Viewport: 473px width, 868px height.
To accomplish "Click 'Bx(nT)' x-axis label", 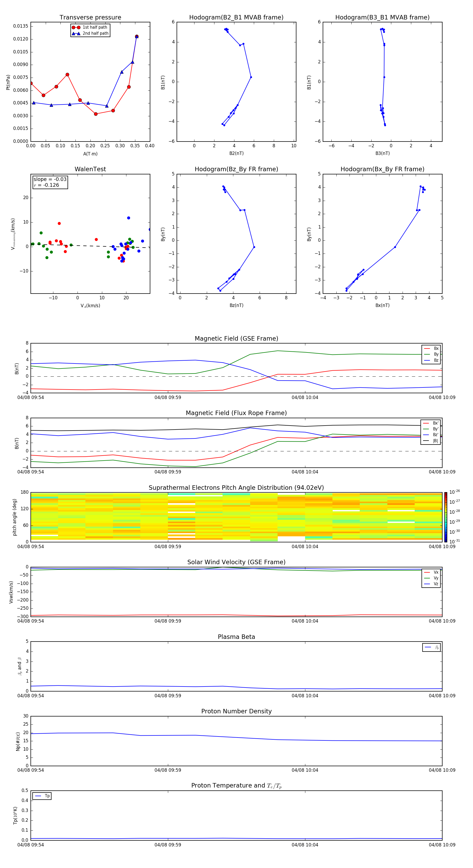I will pos(382,305).
